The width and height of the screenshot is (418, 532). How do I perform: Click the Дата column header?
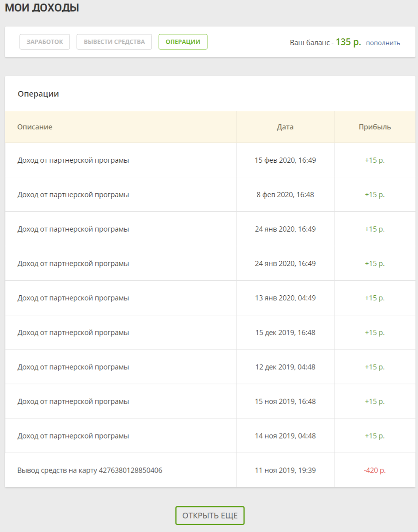coord(285,127)
